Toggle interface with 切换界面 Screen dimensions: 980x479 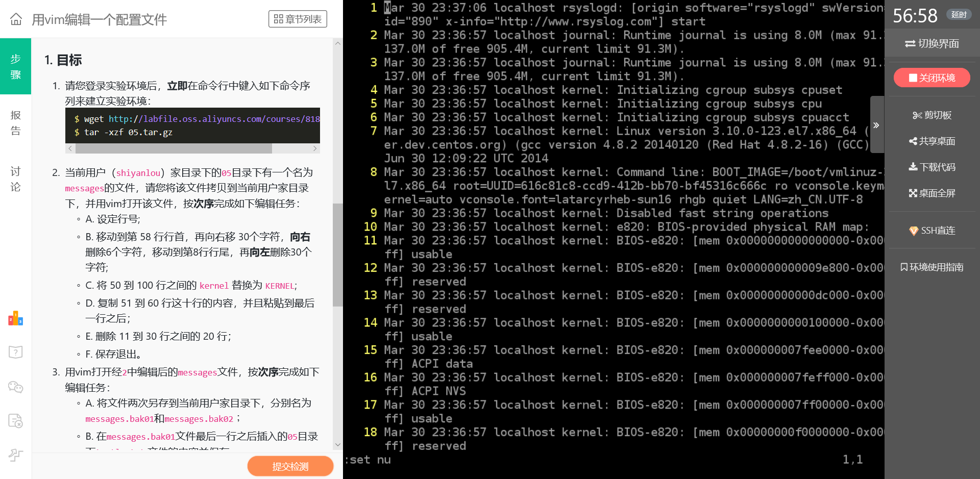[932, 44]
